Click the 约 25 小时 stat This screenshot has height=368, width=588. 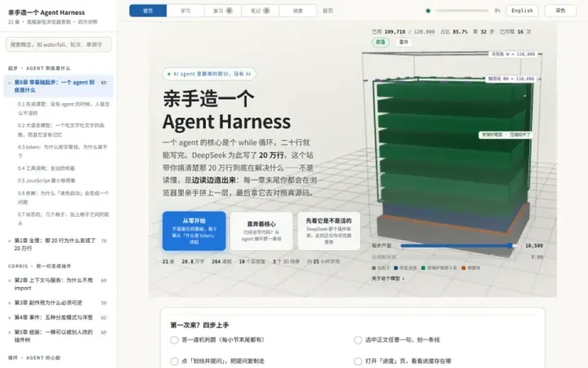pos(323,262)
